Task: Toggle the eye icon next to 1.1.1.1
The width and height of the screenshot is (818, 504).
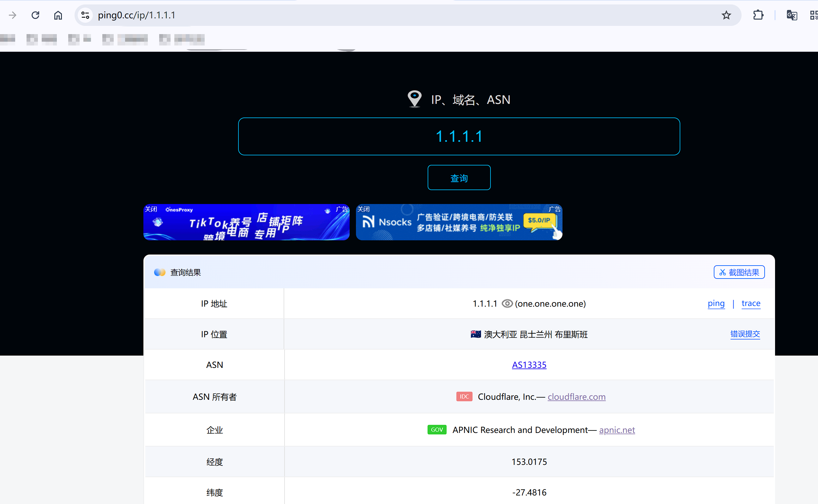Action: (507, 303)
